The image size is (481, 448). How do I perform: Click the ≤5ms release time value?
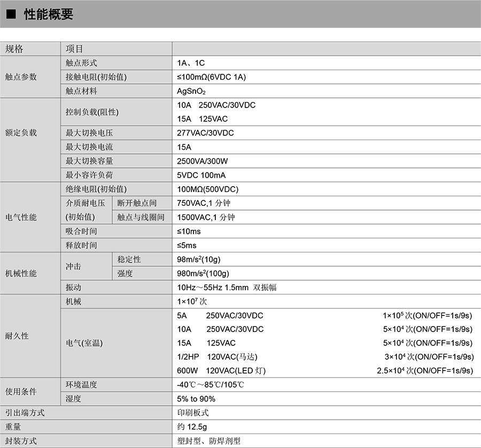click(x=187, y=245)
